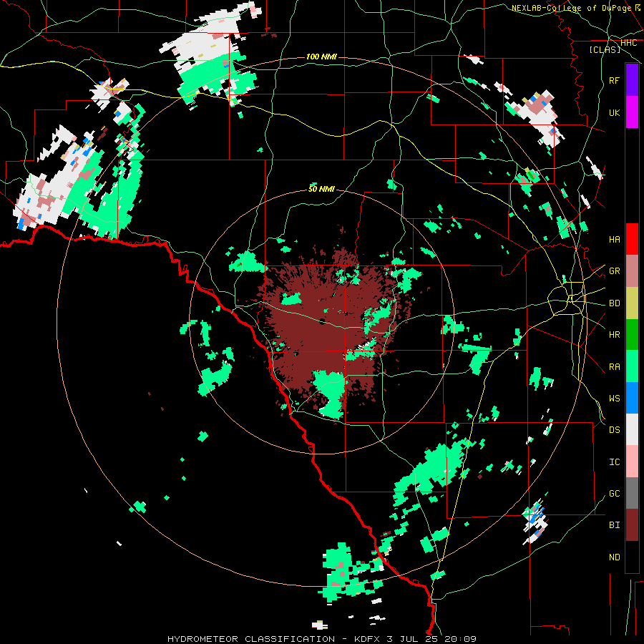Click the HA red legend color swatch
644x644 pixels.
632,239
